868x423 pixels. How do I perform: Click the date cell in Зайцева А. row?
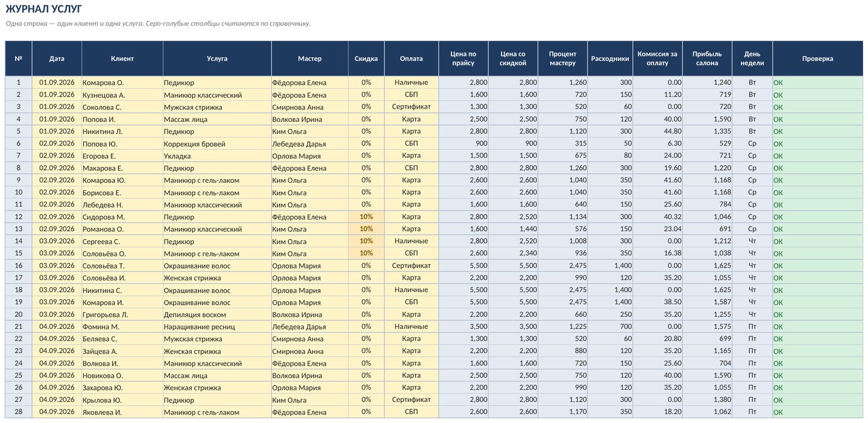pos(57,351)
